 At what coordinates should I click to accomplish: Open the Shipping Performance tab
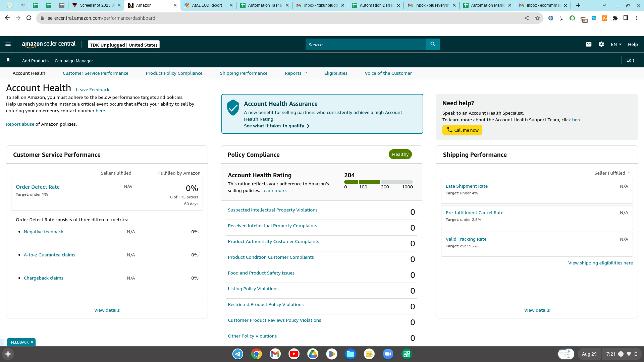(244, 73)
